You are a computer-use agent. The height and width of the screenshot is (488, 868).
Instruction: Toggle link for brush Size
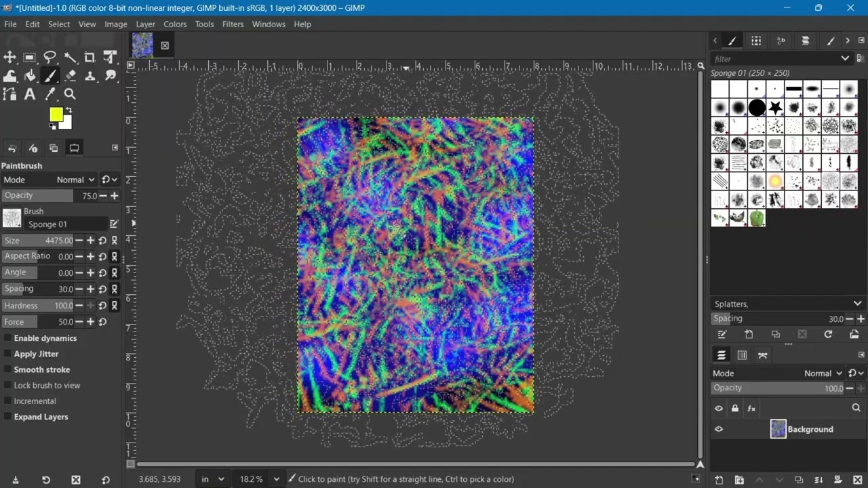pyautogui.click(x=115, y=241)
